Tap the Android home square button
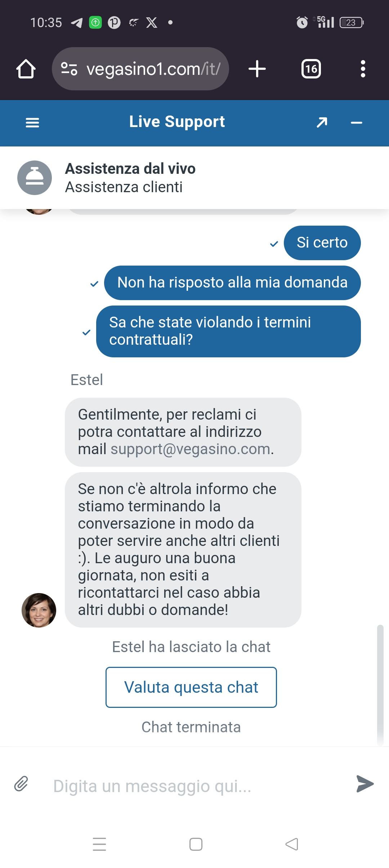 point(196,844)
